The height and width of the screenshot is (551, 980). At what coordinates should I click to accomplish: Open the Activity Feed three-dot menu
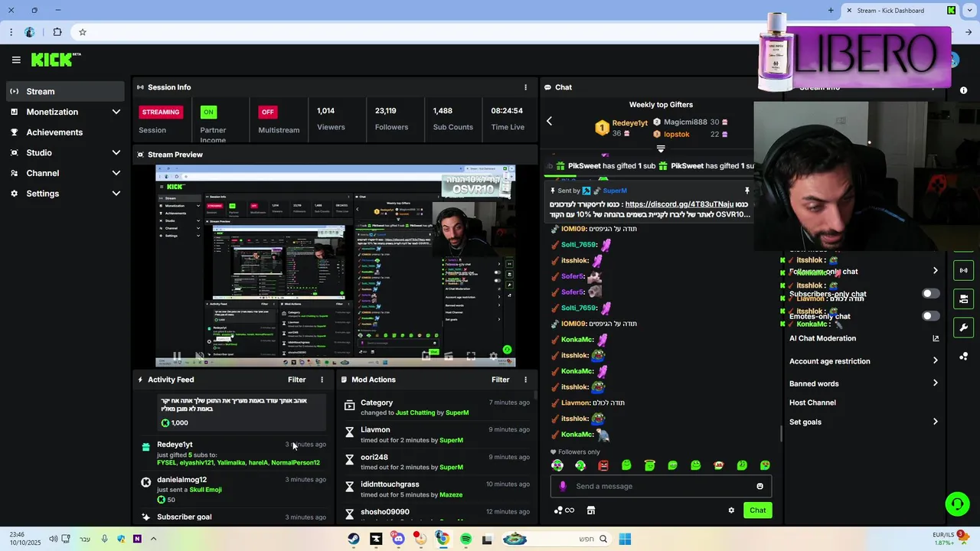pyautogui.click(x=322, y=380)
